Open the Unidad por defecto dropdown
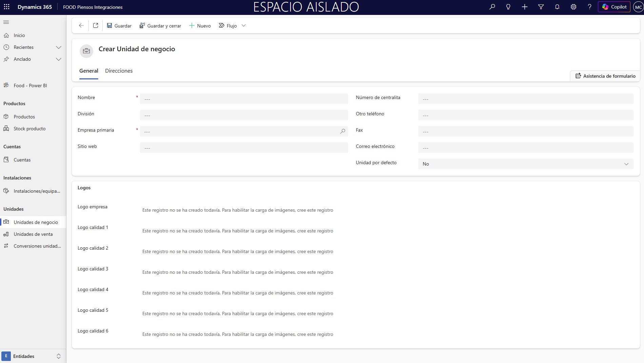This screenshot has width=644, height=363. (525, 164)
